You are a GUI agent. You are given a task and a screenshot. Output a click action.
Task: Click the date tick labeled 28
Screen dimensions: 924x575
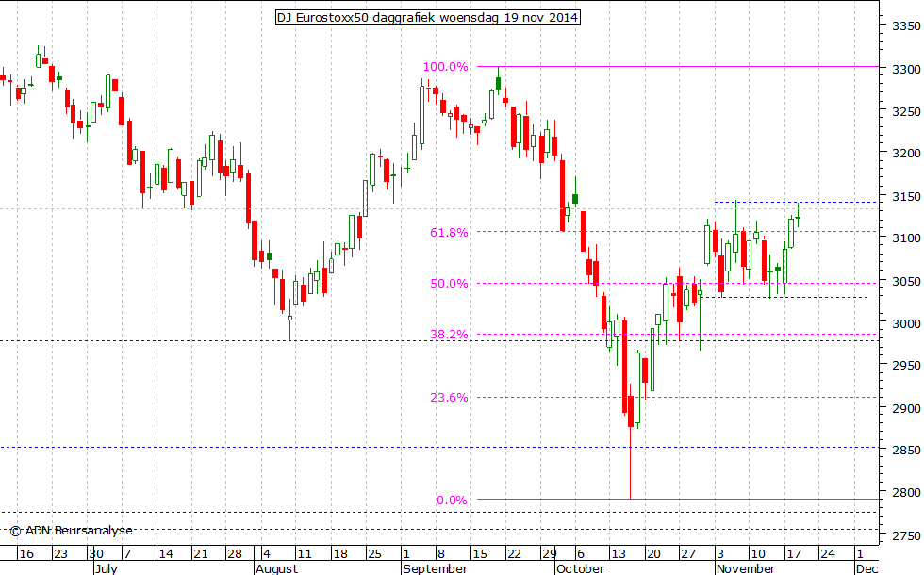click(235, 554)
